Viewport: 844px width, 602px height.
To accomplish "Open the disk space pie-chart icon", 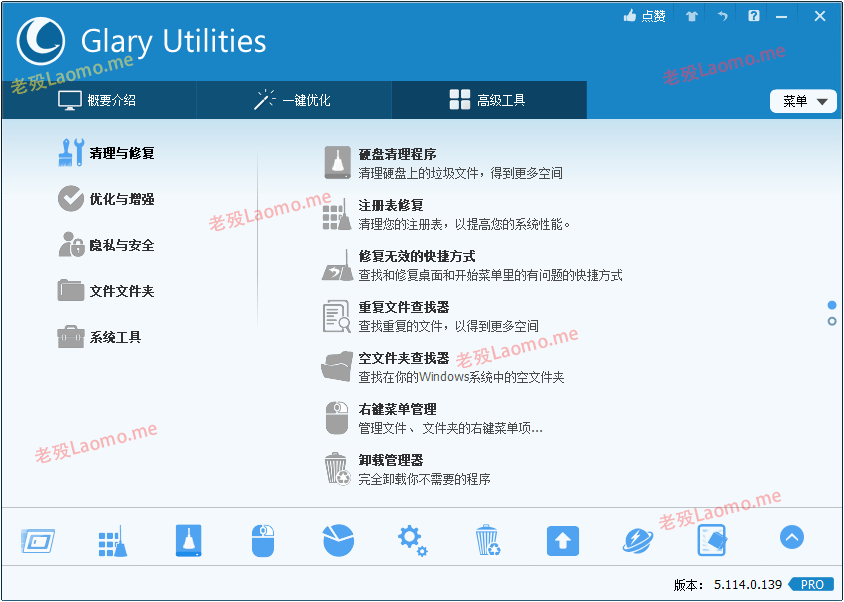I will [x=339, y=540].
